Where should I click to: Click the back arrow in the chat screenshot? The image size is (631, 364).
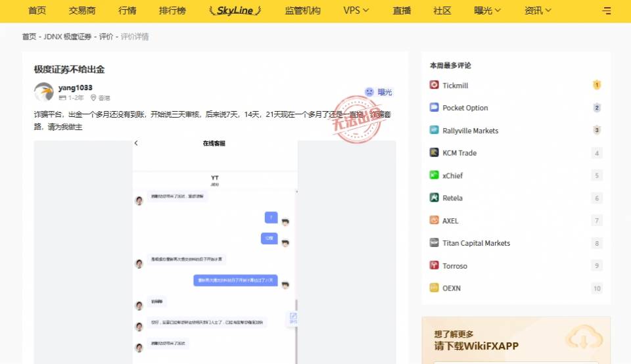pos(136,143)
